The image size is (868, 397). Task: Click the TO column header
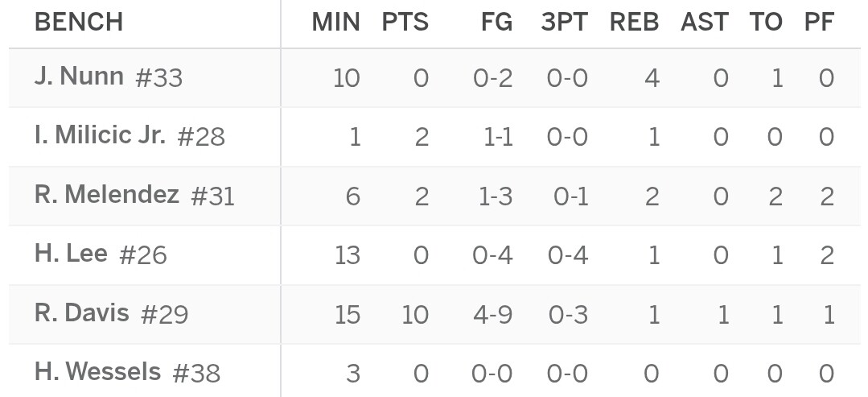766,23
